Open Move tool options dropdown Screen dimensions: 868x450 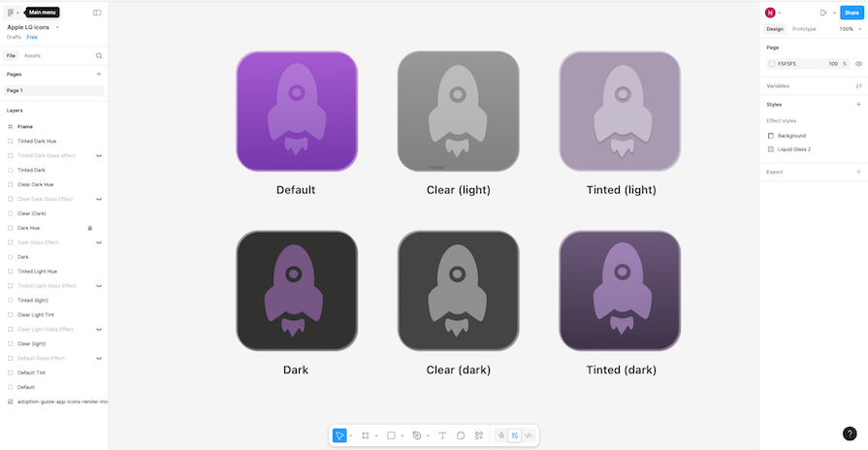[x=351, y=436]
